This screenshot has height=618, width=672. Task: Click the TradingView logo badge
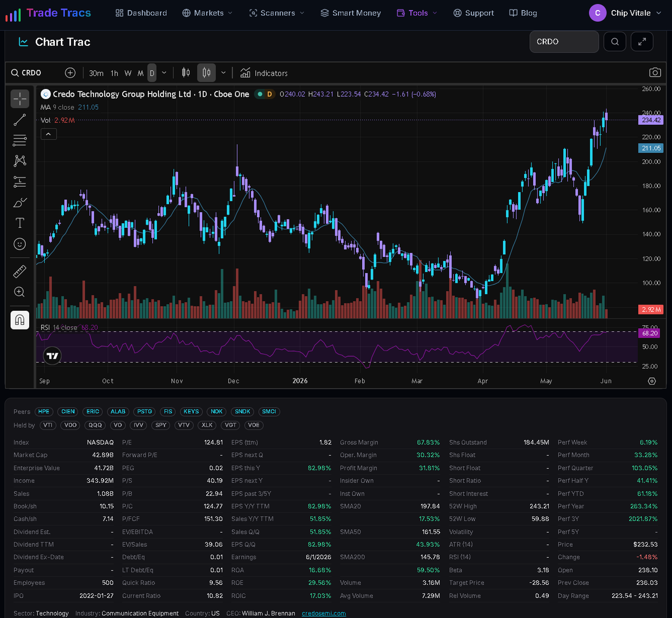click(52, 355)
